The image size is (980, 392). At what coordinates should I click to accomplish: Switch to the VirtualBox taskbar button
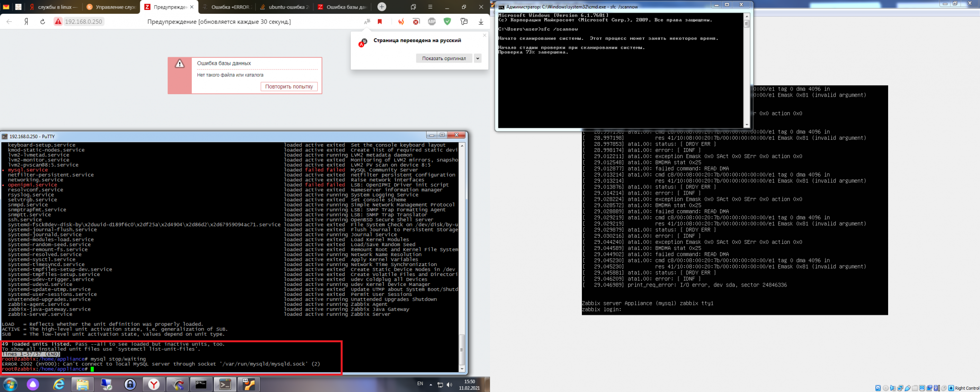[249, 384]
